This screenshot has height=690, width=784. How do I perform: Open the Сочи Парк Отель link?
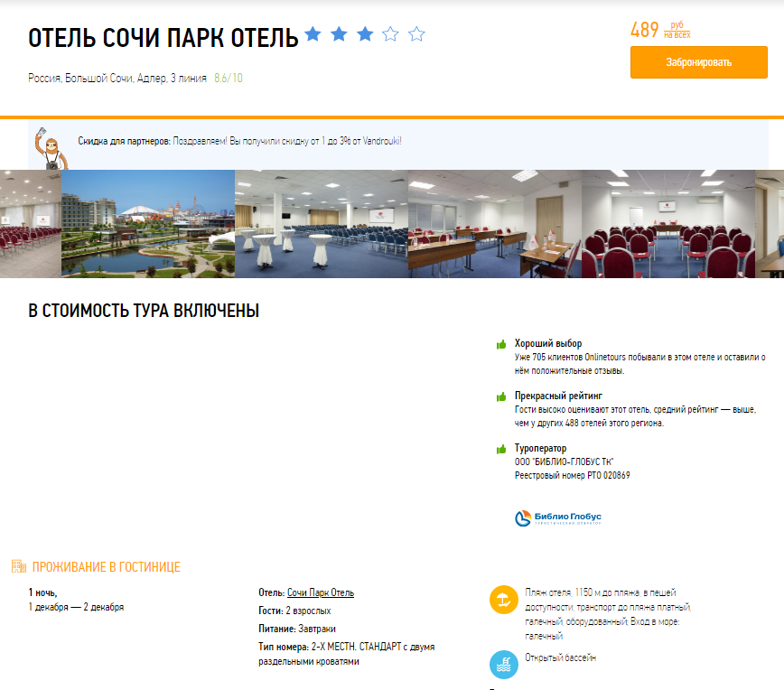pos(321,592)
